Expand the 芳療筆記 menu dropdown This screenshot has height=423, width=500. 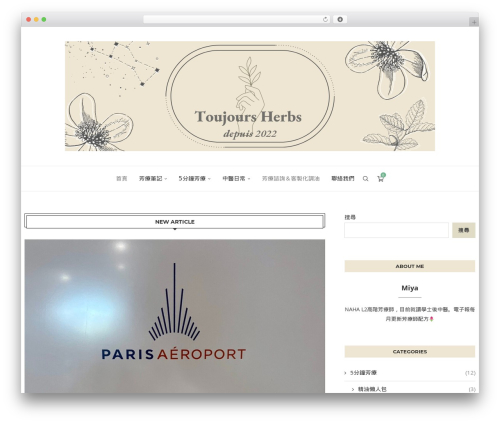pos(153,179)
